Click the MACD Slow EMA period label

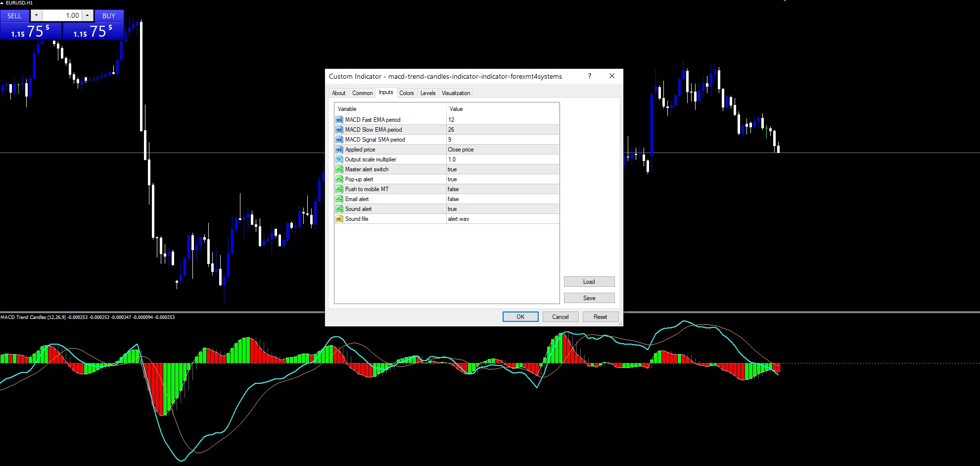click(373, 130)
